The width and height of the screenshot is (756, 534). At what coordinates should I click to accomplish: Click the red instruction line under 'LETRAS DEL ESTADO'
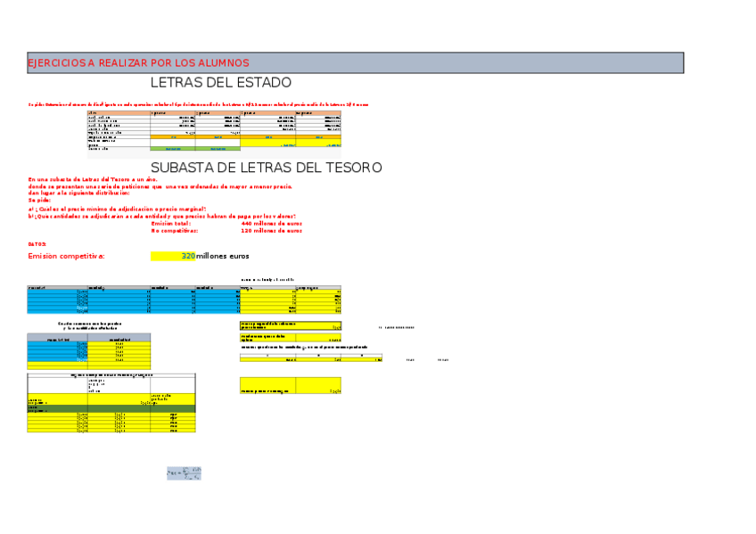coord(198,104)
